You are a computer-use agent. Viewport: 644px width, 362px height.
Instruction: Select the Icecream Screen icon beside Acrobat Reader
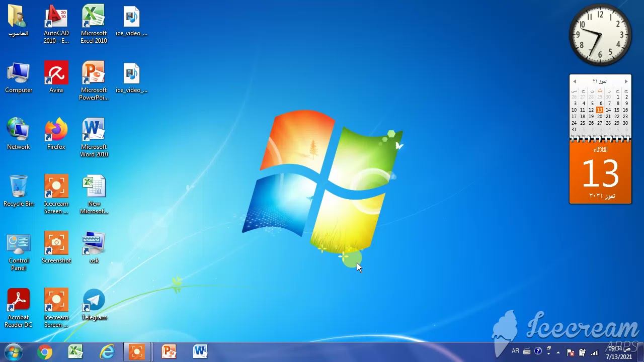pyautogui.click(x=56, y=308)
